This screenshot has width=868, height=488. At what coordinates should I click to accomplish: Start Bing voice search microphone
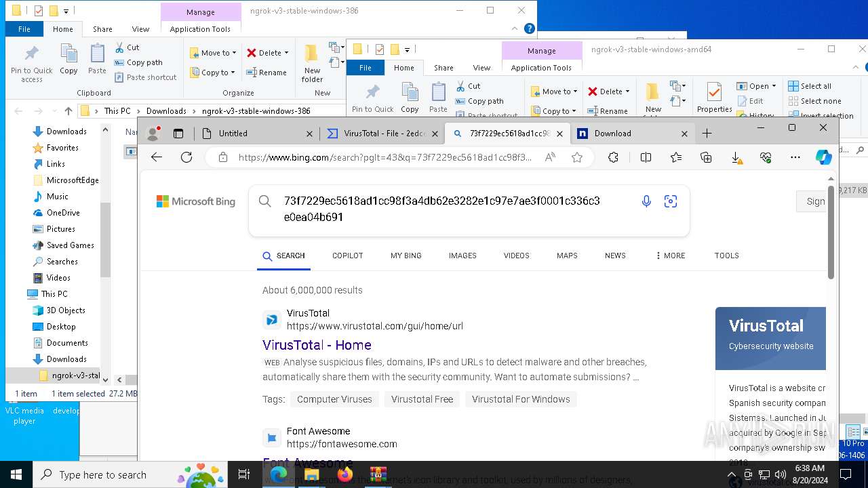click(646, 201)
